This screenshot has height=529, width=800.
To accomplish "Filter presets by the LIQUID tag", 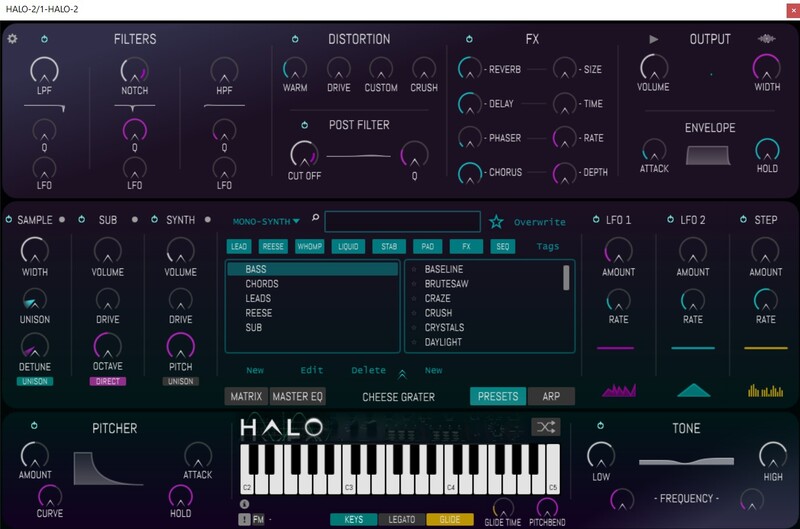I will [x=348, y=246].
